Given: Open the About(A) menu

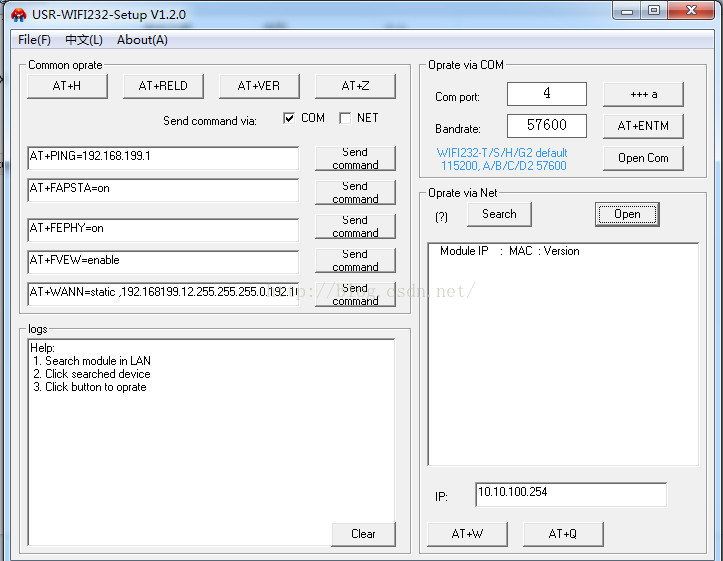Looking at the screenshot, I should (142, 40).
